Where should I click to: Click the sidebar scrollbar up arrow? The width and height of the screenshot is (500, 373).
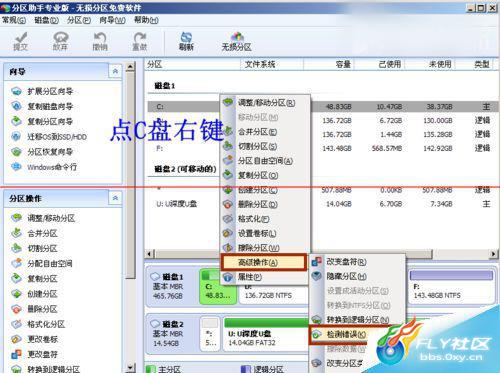pos(130,67)
